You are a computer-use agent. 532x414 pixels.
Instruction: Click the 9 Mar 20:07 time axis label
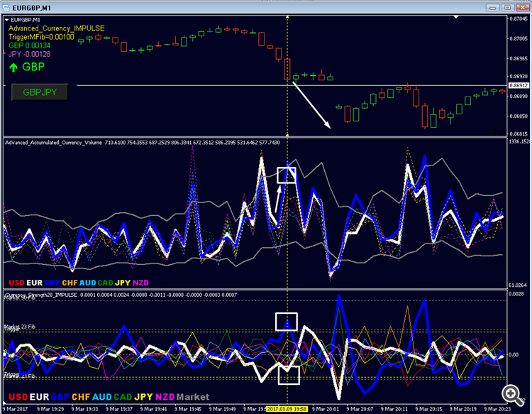(x=360, y=409)
